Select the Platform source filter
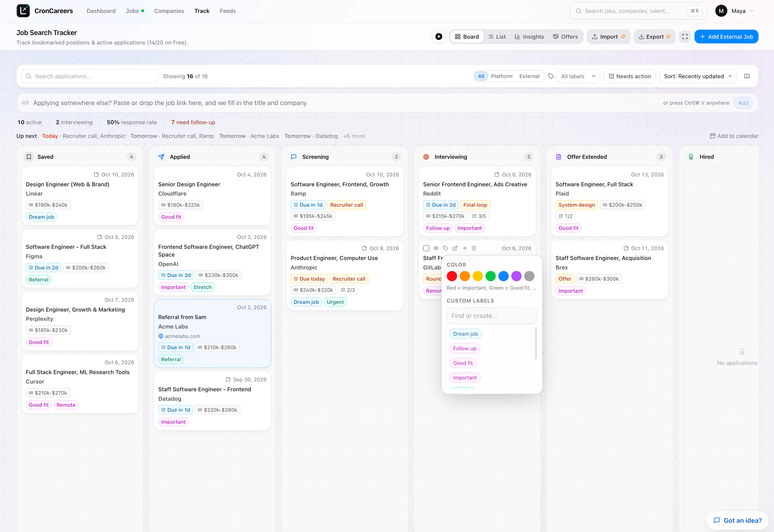Screen dimensions: 774x532 pyautogui.click(x=502, y=76)
